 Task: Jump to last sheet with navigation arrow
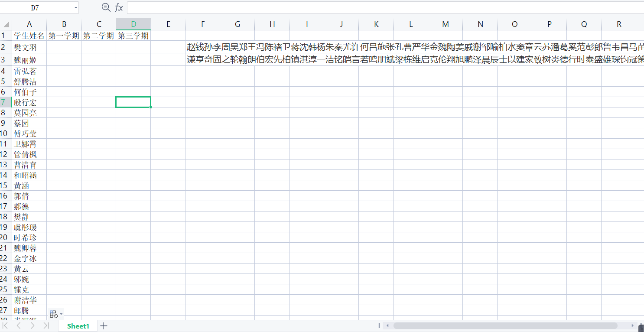tap(46, 325)
